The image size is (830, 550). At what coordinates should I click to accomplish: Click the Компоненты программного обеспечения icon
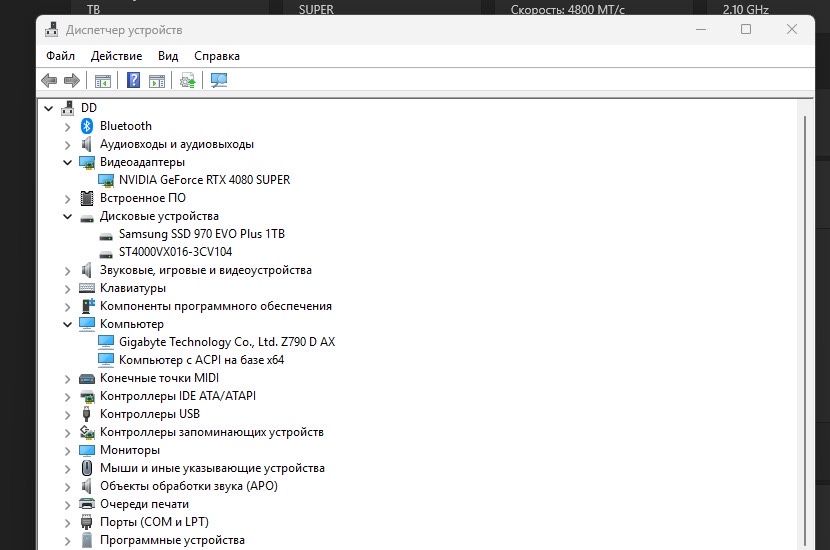click(88, 306)
